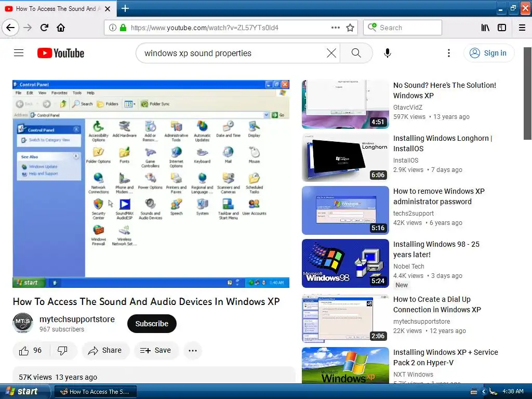Expand hidden system tray icons
532x399 pixels.
484,392
